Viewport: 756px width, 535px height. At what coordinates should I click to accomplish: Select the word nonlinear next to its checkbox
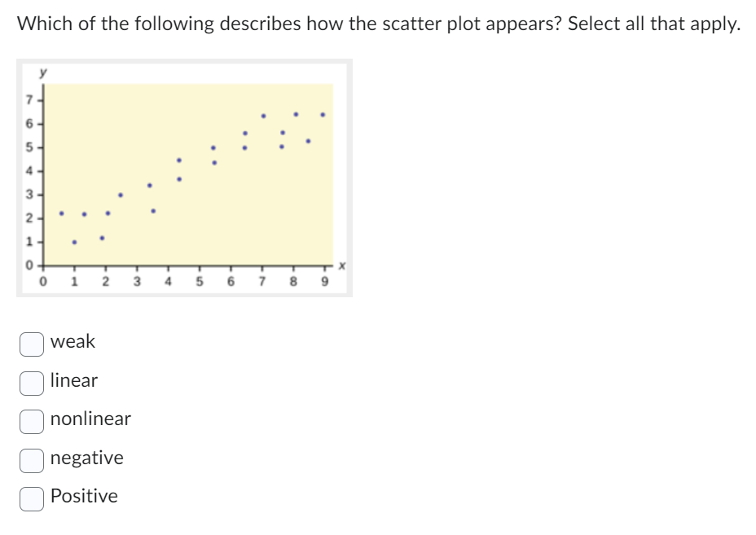pos(90,419)
